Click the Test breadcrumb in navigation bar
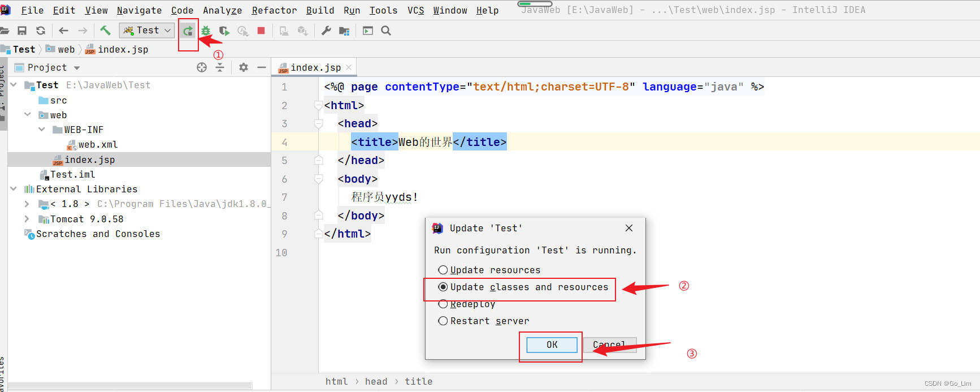 (24, 49)
